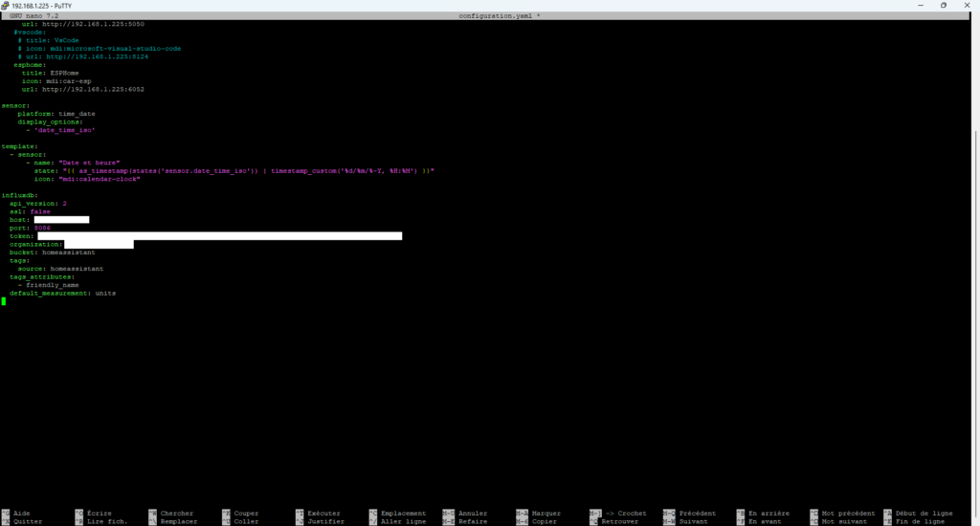Click the 'default_measurement: units' line
Screen dimensions: 980x526
tap(62, 293)
